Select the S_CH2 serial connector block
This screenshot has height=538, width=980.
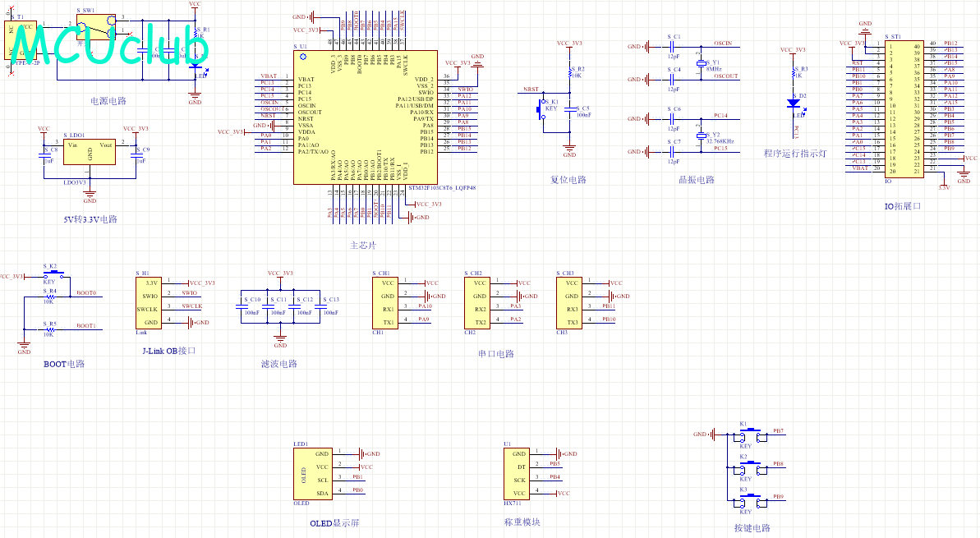477,302
